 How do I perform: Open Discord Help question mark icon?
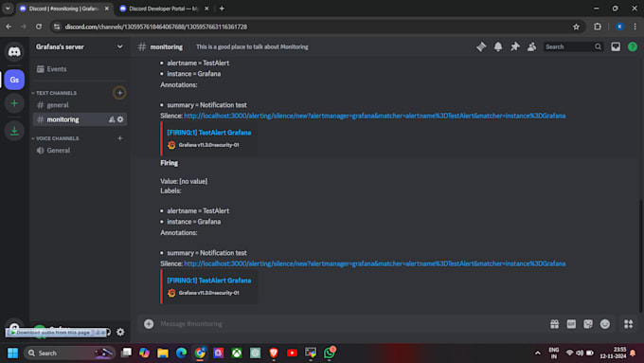coord(633,46)
